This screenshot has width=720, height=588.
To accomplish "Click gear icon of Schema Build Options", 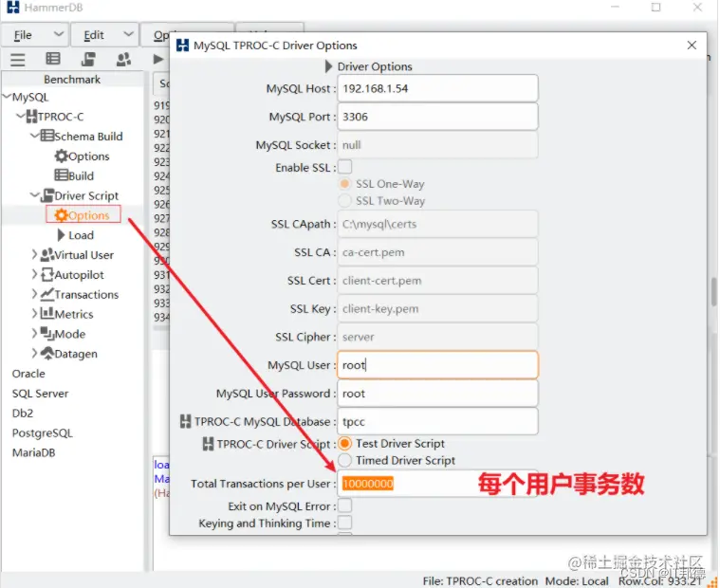I will pyautogui.click(x=61, y=156).
